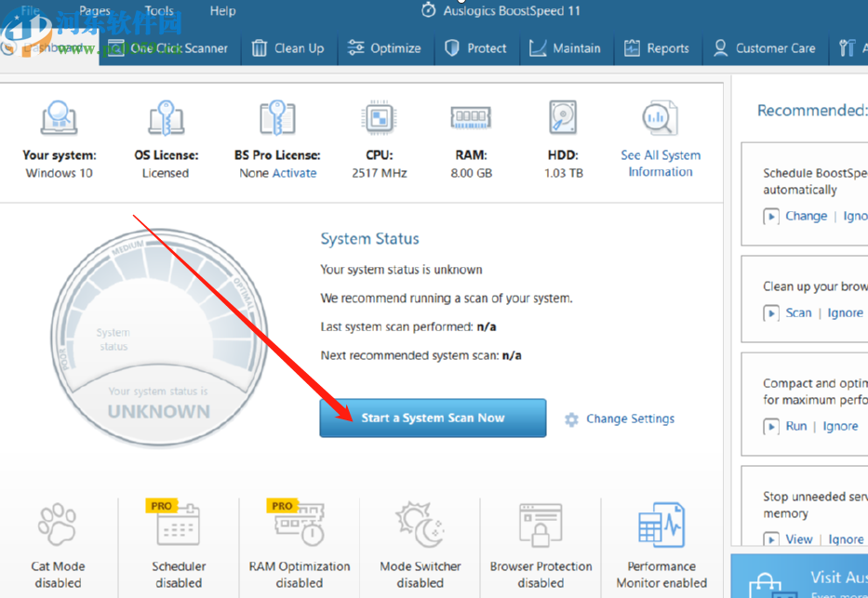Open the Reports tab
Viewport: 868px width, 598px height.
[x=658, y=48]
